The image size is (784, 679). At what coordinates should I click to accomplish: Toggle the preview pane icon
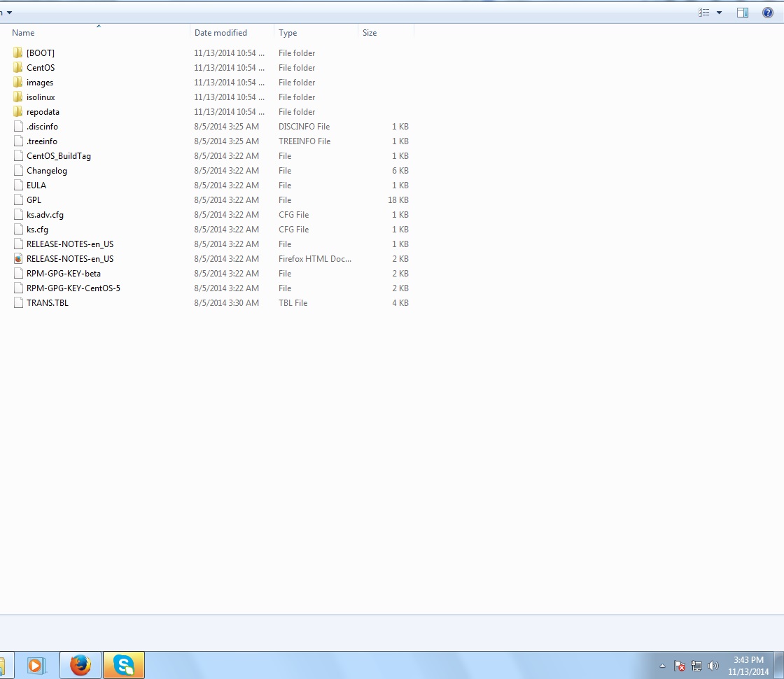[x=743, y=13]
